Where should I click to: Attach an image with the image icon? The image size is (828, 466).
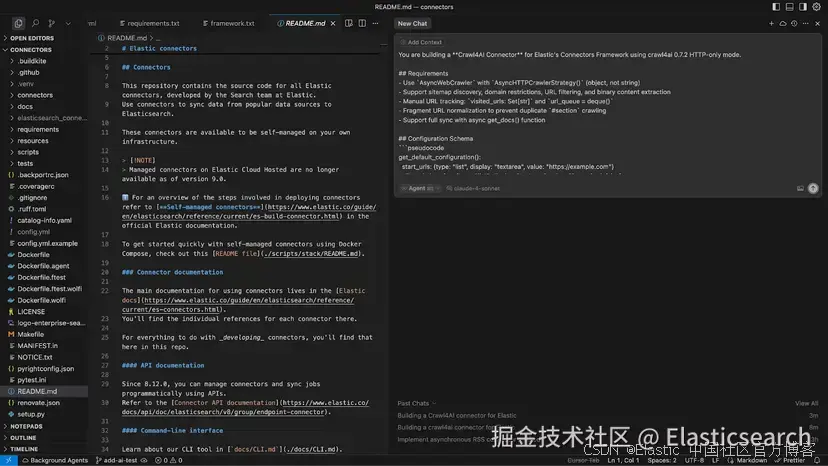tap(800, 188)
